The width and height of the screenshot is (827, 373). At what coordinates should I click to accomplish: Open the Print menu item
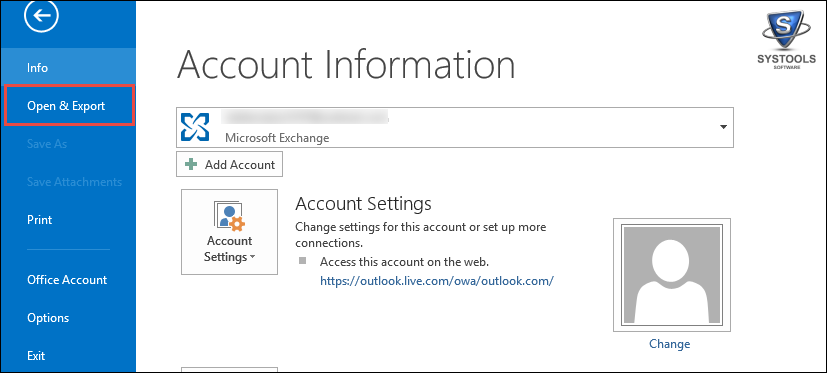(x=68, y=219)
